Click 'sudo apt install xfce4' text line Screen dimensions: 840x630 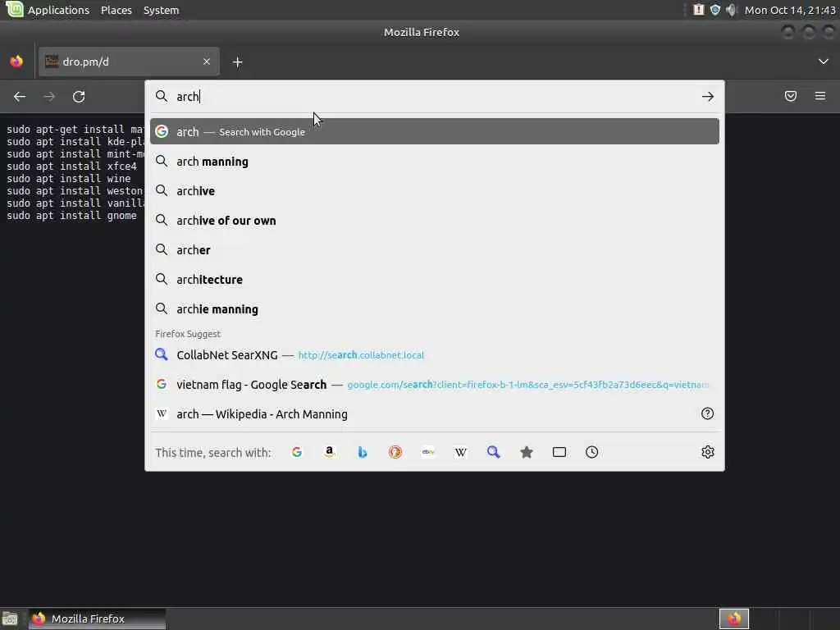tap(72, 166)
